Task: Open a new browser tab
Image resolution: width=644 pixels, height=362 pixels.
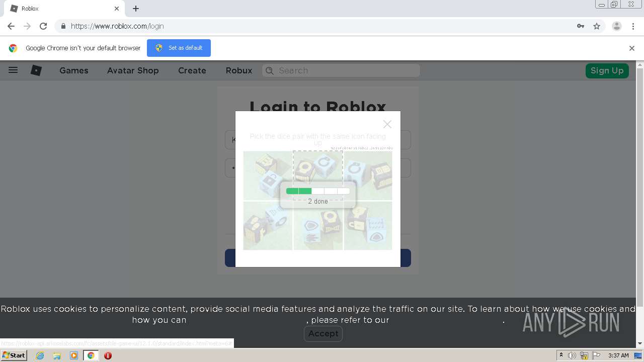Action: [136, 9]
